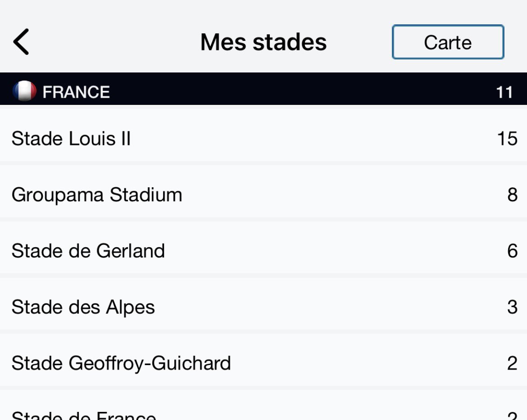Tap Stade de Gerland's count 6
This screenshot has height=420, width=527.
(512, 251)
